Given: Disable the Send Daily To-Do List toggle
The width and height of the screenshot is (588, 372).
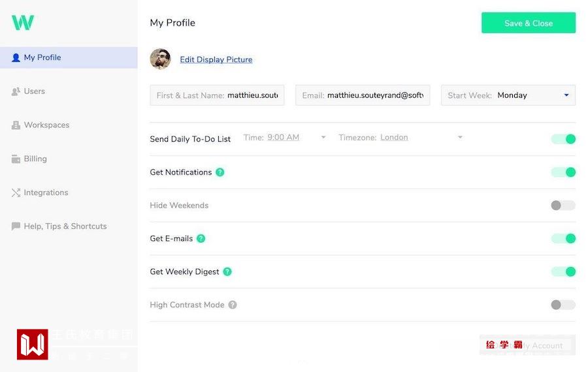Looking at the screenshot, I should pyautogui.click(x=563, y=139).
